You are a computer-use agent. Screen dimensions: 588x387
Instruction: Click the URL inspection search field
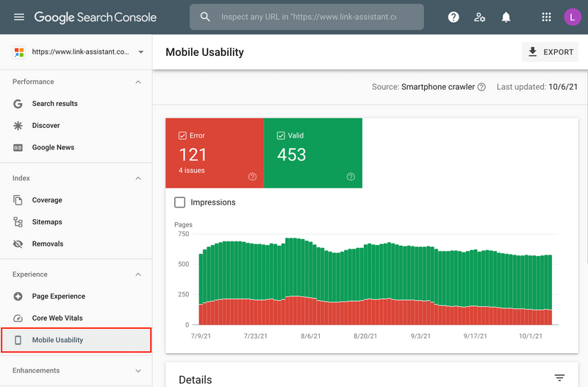click(x=309, y=17)
